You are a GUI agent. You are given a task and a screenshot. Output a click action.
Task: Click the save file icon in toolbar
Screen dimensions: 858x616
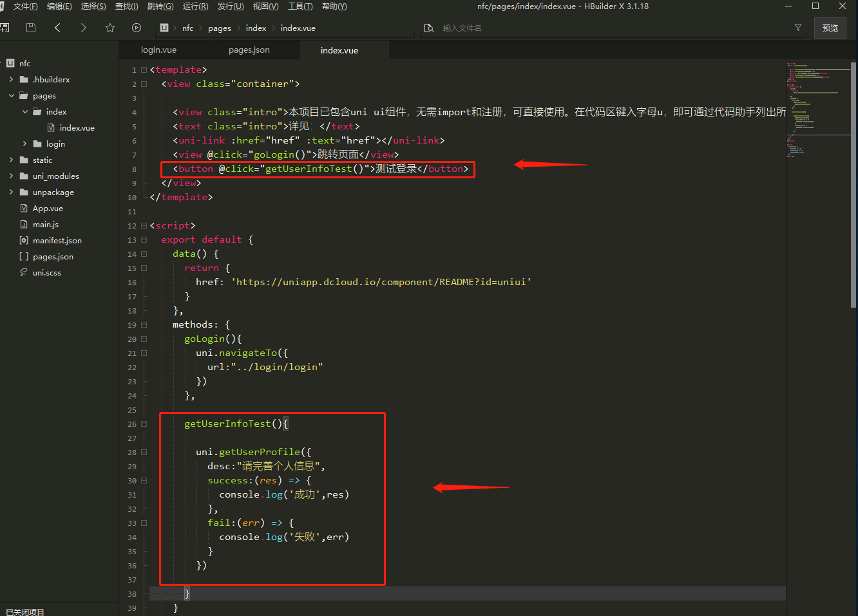30,28
